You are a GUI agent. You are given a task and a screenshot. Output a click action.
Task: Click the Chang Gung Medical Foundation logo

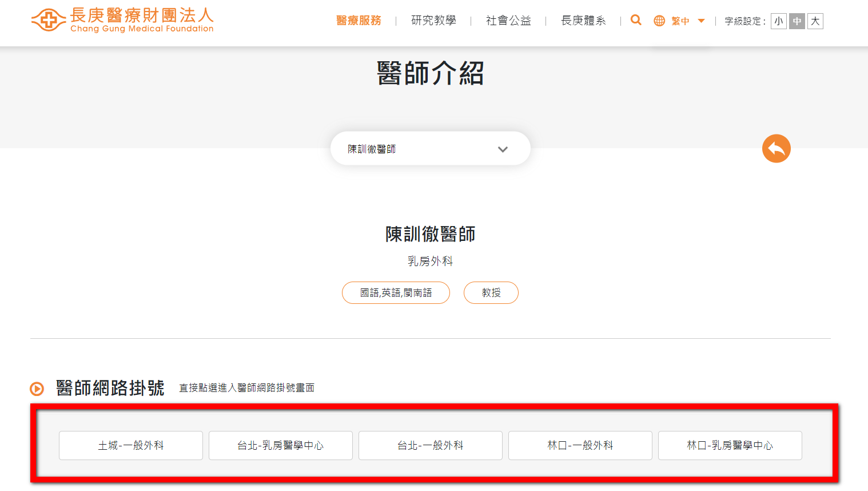click(122, 20)
